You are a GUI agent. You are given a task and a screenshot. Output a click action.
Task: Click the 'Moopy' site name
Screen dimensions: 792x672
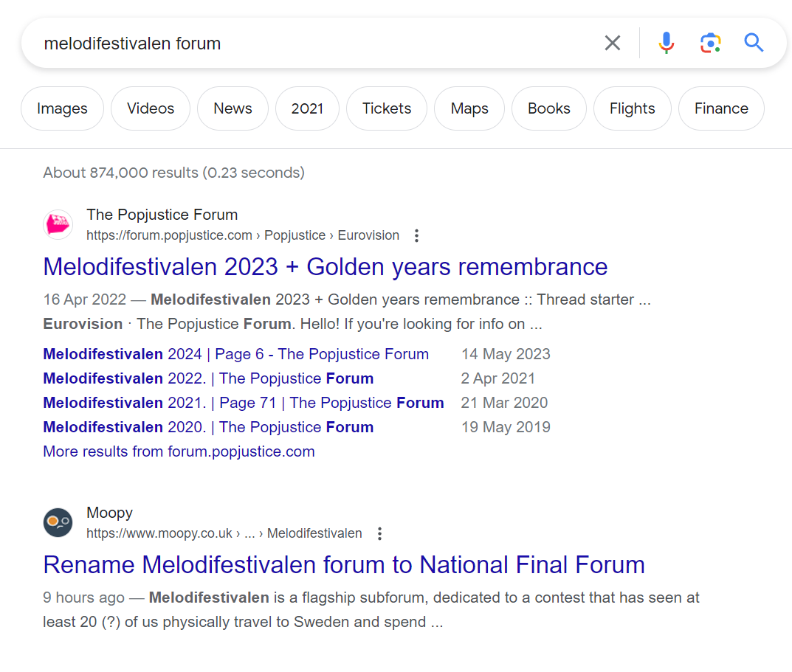109,513
